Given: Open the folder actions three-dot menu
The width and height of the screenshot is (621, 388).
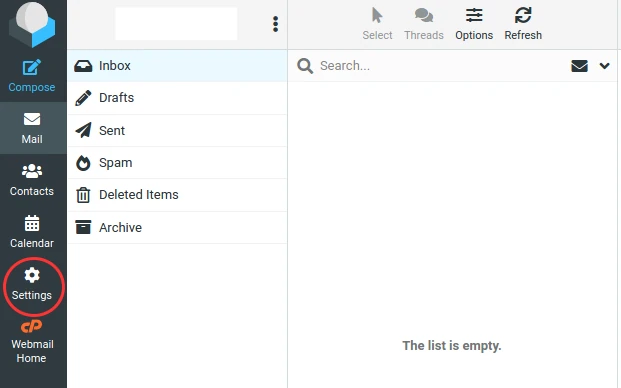Looking at the screenshot, I should (275, 24).
